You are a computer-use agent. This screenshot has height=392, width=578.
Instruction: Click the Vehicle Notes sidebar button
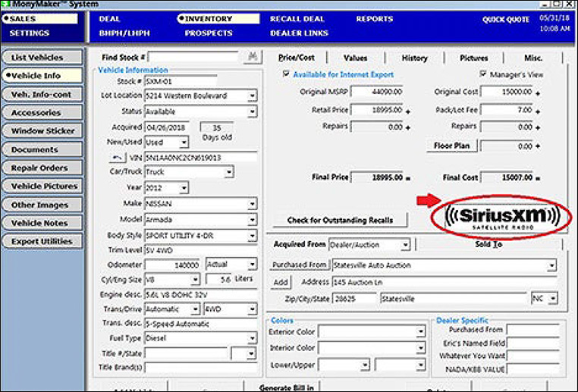42,223
